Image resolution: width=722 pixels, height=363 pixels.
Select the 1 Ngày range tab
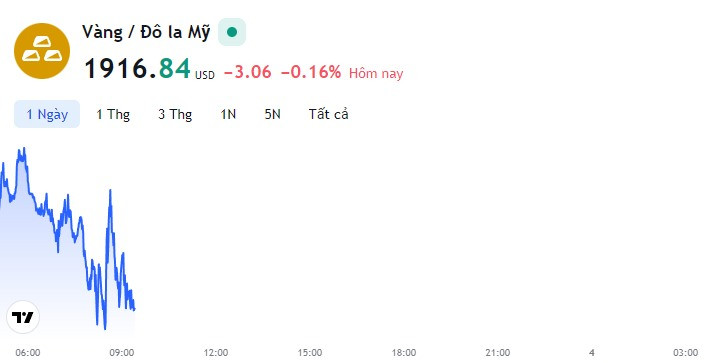coord(47,114)
